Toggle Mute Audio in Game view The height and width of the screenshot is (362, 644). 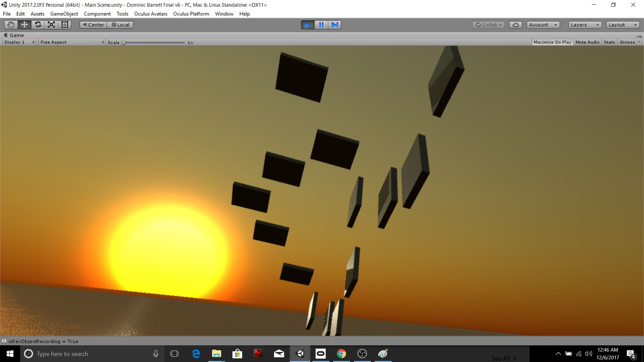tap(587, 42)
